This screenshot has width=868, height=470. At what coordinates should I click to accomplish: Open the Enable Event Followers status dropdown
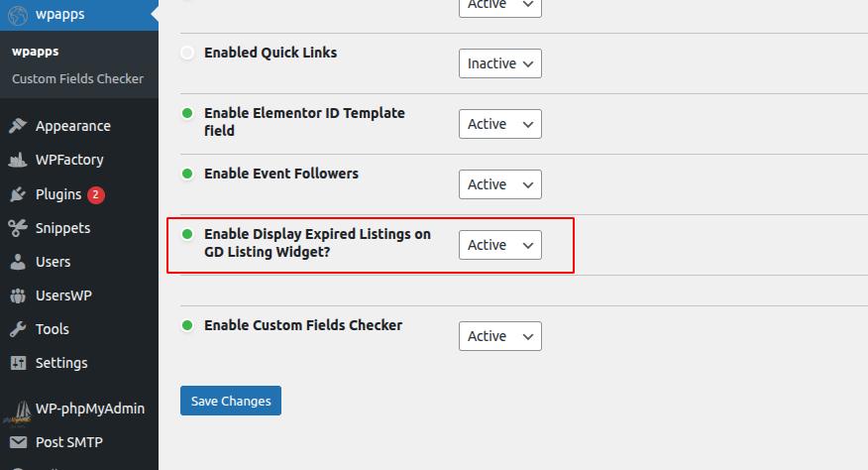(500, 184)
